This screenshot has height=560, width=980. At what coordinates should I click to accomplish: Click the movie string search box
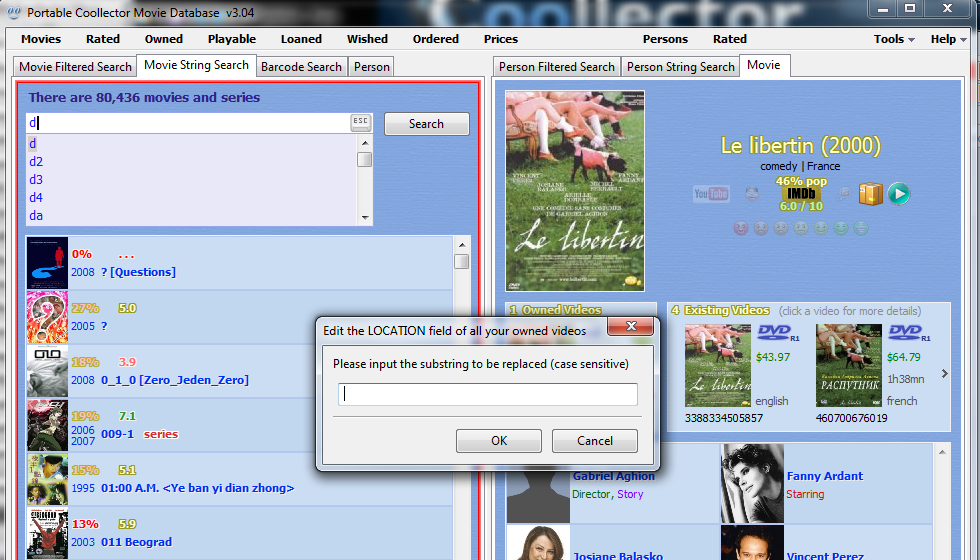click(188, 123)
